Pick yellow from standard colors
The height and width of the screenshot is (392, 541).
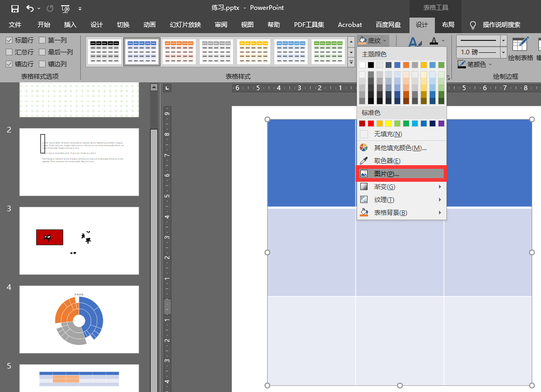click(388, 124)
